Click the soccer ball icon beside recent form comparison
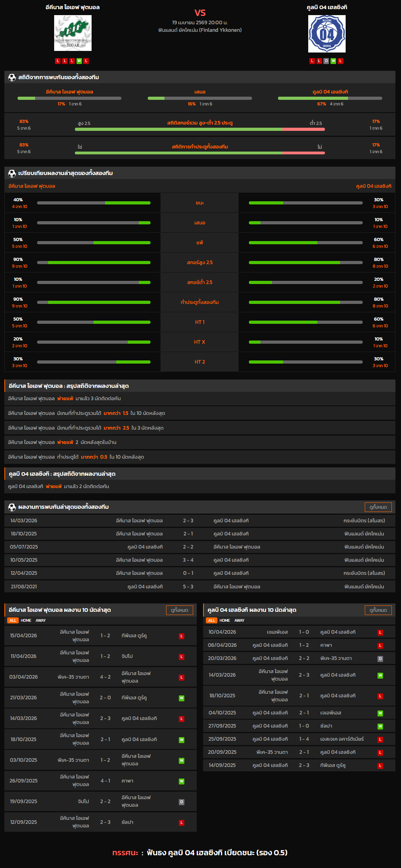The width and height of the screenshot is (401, 868). [x=12, y=173]
